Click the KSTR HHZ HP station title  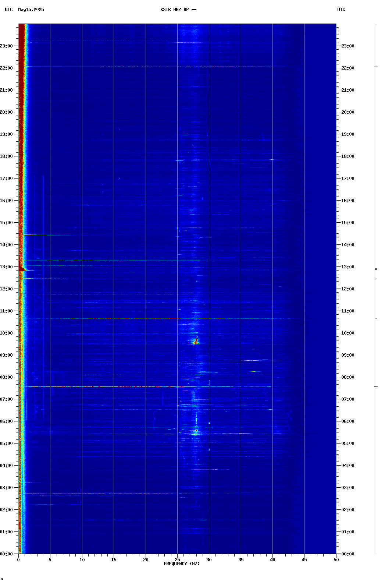178,10
